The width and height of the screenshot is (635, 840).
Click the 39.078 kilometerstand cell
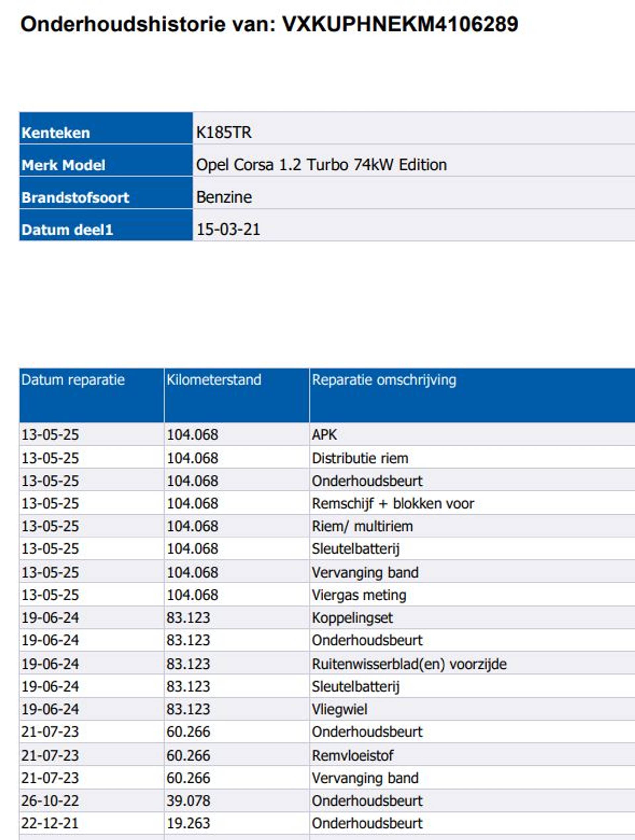(188, 801)
